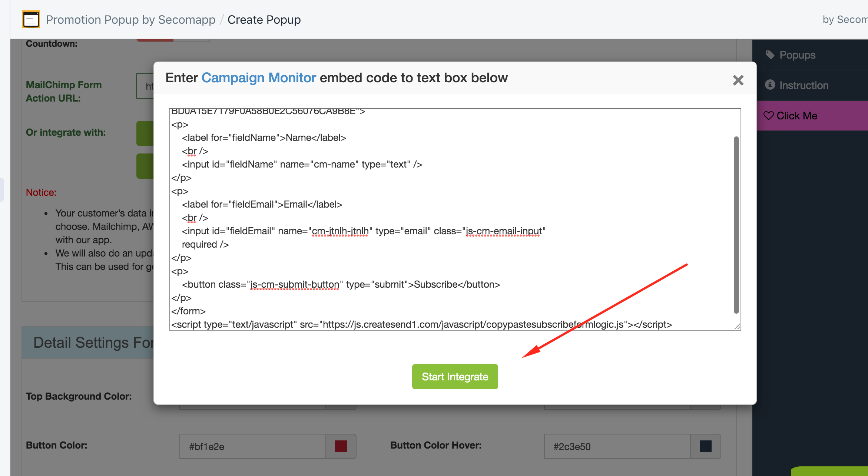Click the Start Integrate button
Screen dimensions: 868x476
(x=455, y=377)
